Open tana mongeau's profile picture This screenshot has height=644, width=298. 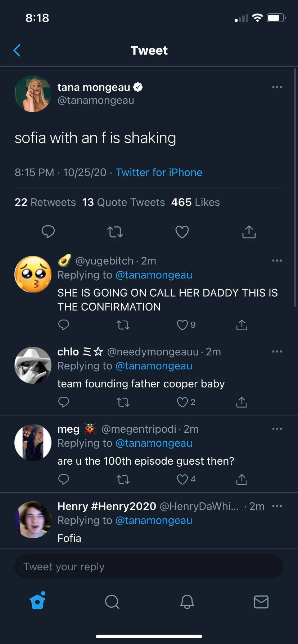[x=33, y=93]
